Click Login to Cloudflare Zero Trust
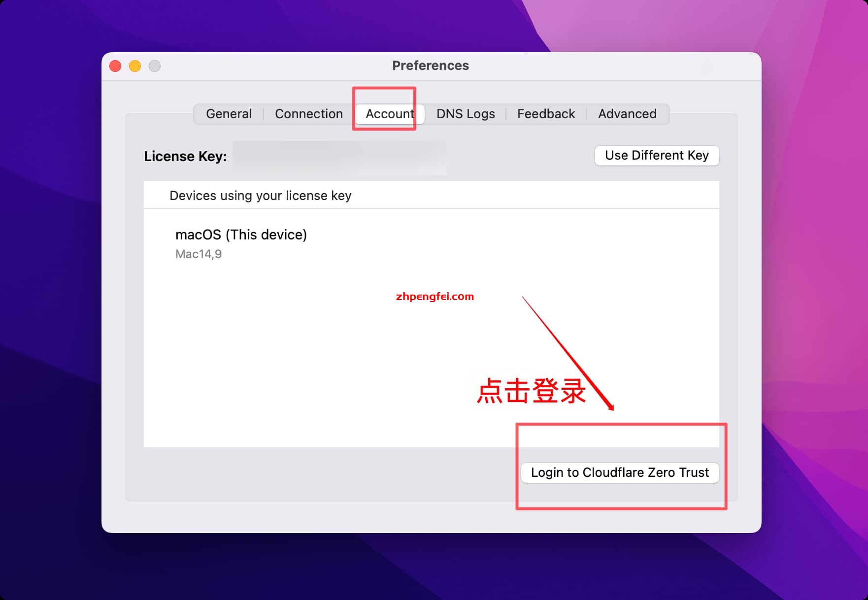 (620, 472)
